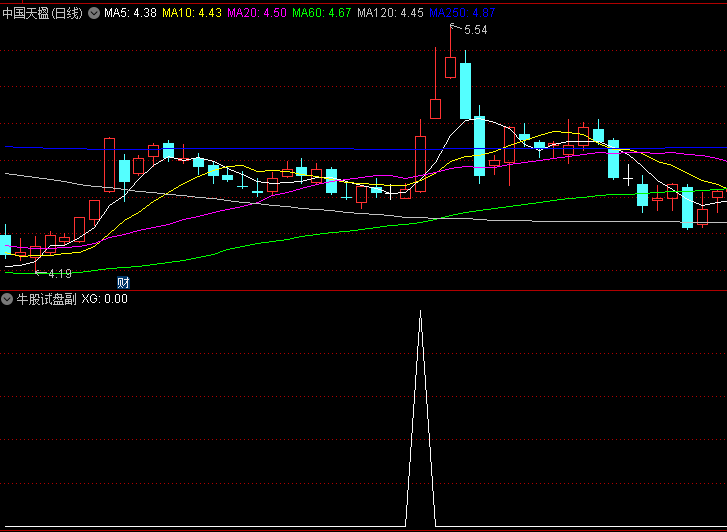Click the peak of the XG signal spike
The width and height of the screenshot is (727, 532).
pos(420,312)
